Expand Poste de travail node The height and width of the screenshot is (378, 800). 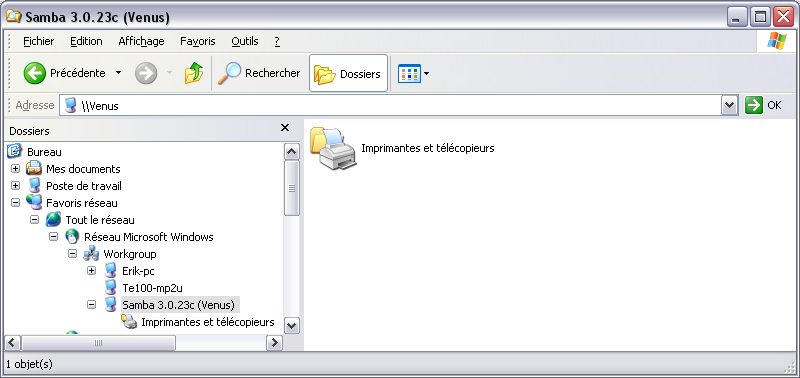[15, 186]
